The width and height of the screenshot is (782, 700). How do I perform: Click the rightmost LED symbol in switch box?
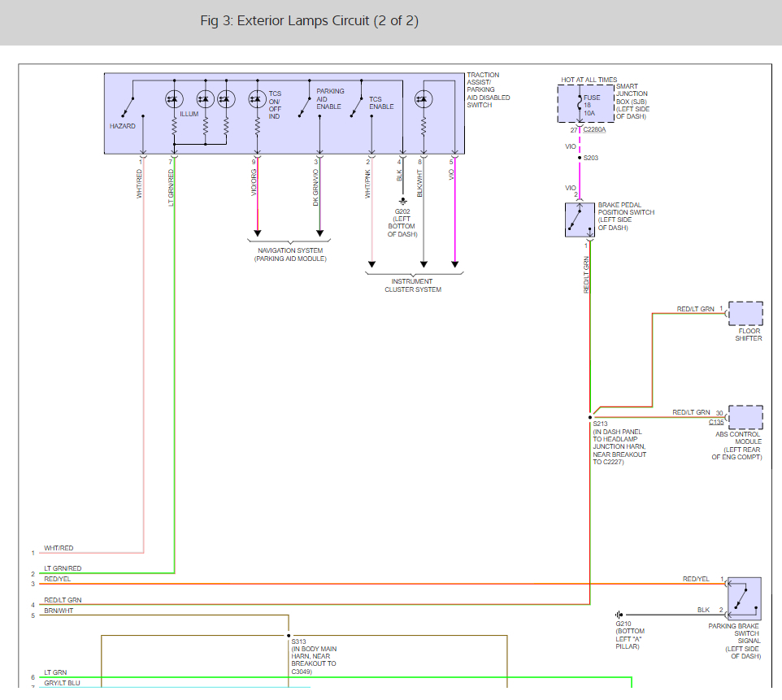(x=424, y=99)
